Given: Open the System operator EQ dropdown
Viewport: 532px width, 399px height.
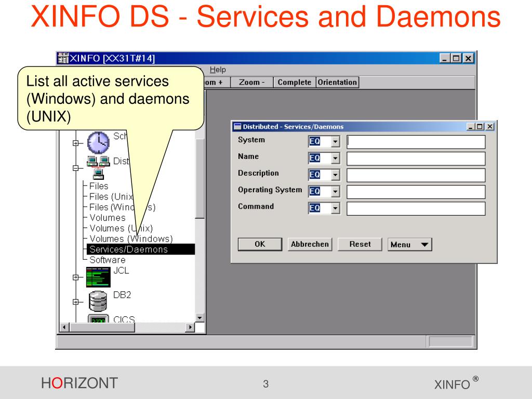Looking at the screenshot, I should point(335,141).
